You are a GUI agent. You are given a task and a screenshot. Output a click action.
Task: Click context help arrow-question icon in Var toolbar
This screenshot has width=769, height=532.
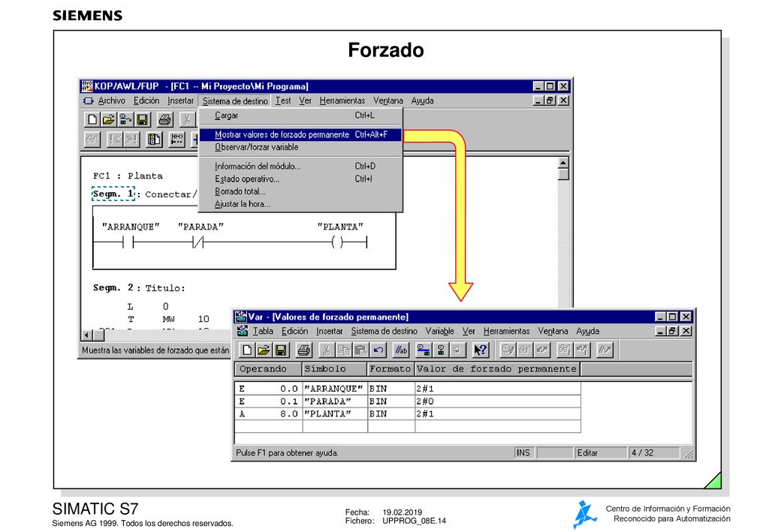[x=480, y=350]
